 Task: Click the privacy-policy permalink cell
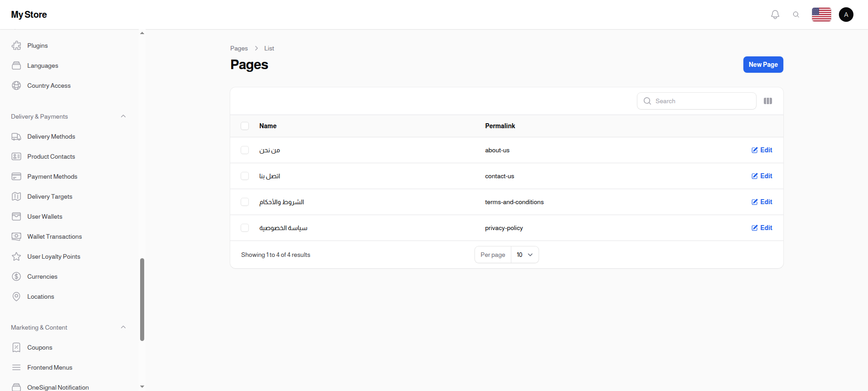tap(504, 228)
